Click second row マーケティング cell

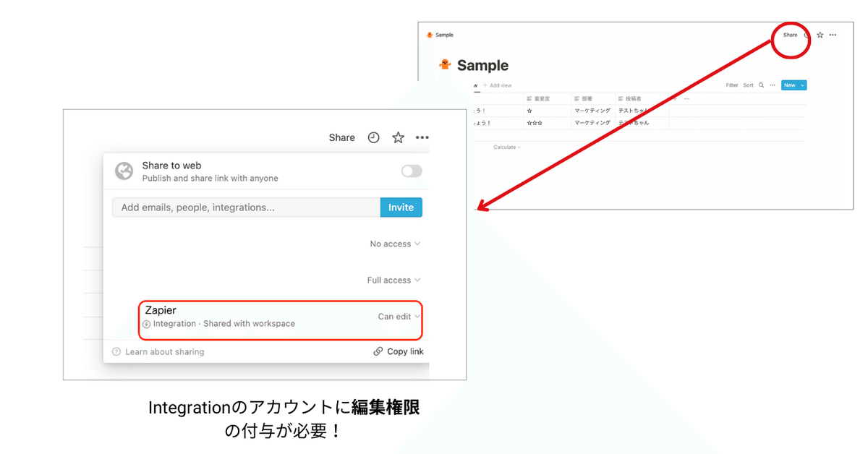point(593,123)
